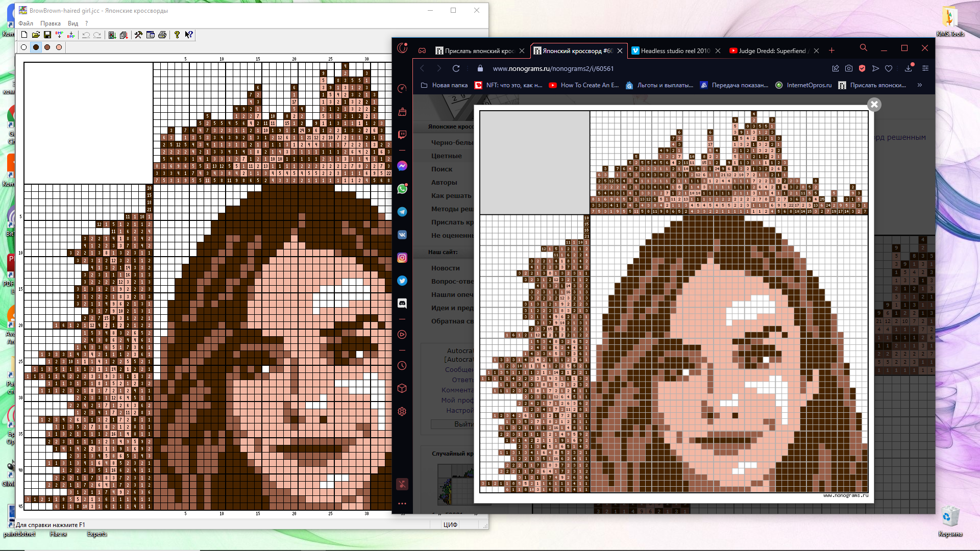Switch to Headless studio reel 2010 tab
The width and height of the screenshot is (980, 551).
(675, 51)
